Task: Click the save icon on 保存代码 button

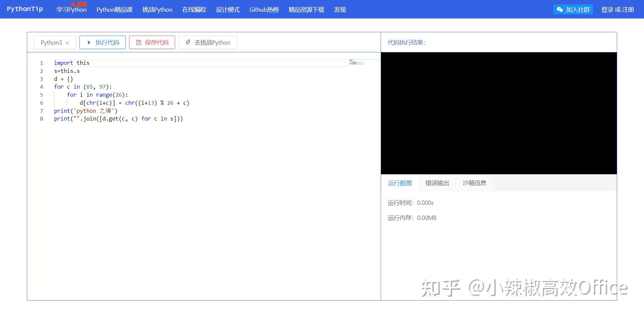Action: (139, 42)
